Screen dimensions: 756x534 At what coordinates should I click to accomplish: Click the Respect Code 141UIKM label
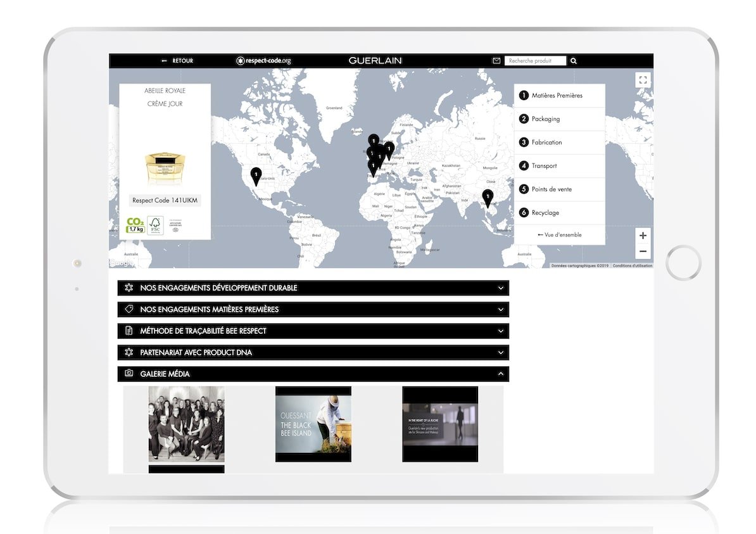point(165,200)
